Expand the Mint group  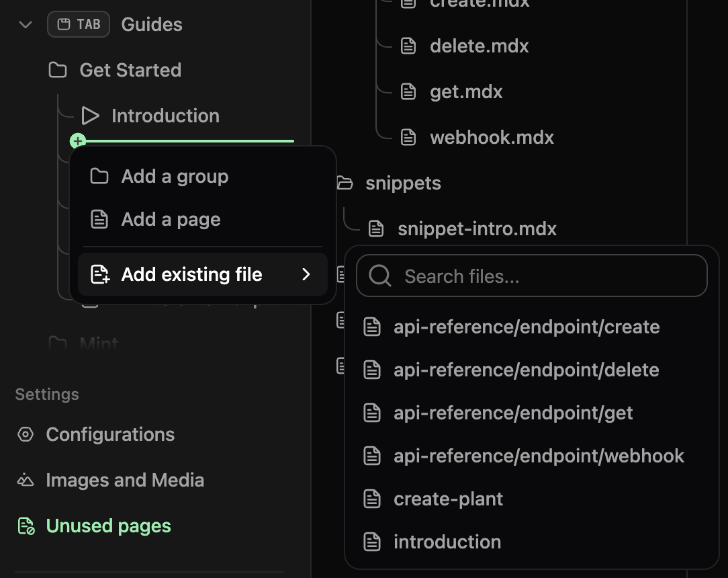pyautogui.click(x=97, y=343)
